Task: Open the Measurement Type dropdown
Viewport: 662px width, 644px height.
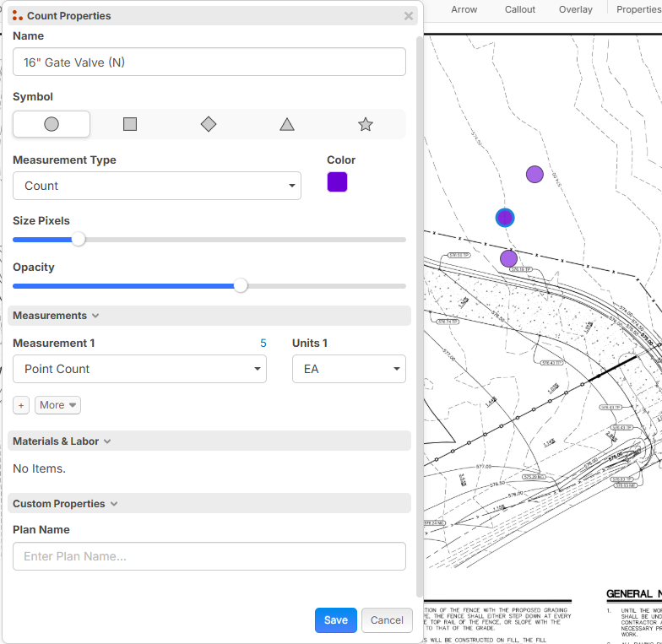Action: 157,186
